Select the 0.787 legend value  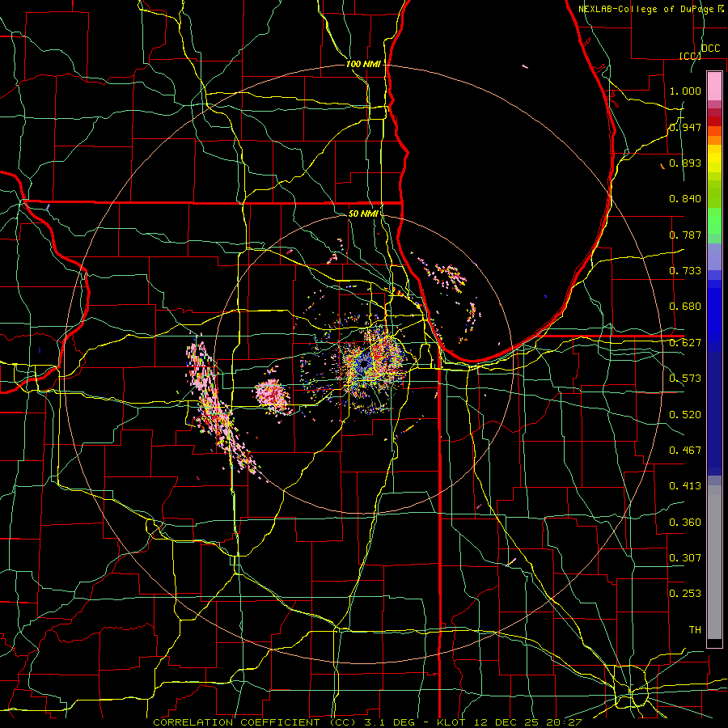coord(685,235)
